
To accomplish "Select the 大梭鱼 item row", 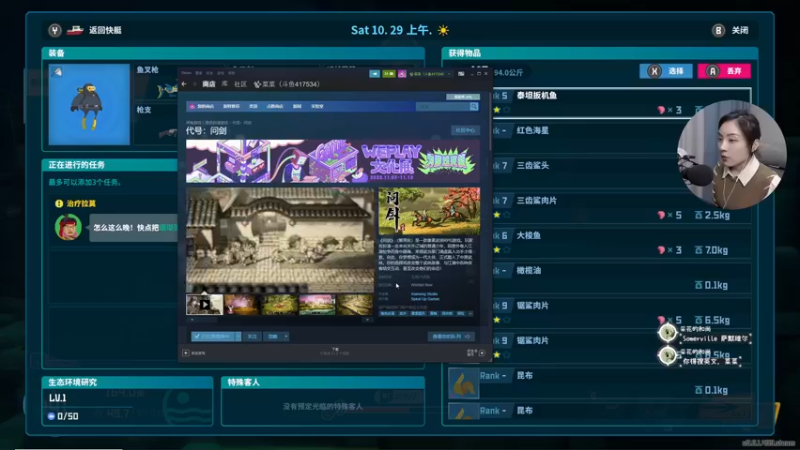I will pyautogui.click(x=599, y=243).
